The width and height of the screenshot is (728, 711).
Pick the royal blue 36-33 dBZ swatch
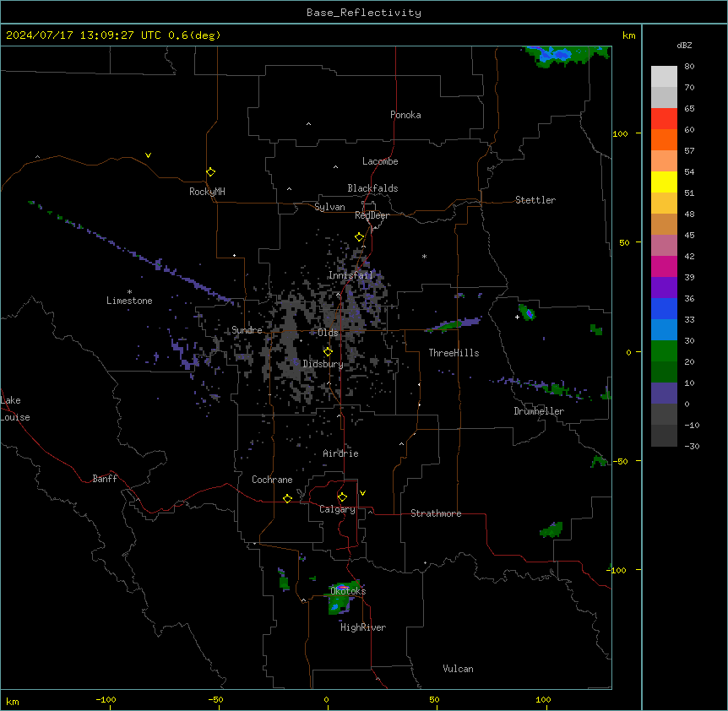[x=664, y=308]
